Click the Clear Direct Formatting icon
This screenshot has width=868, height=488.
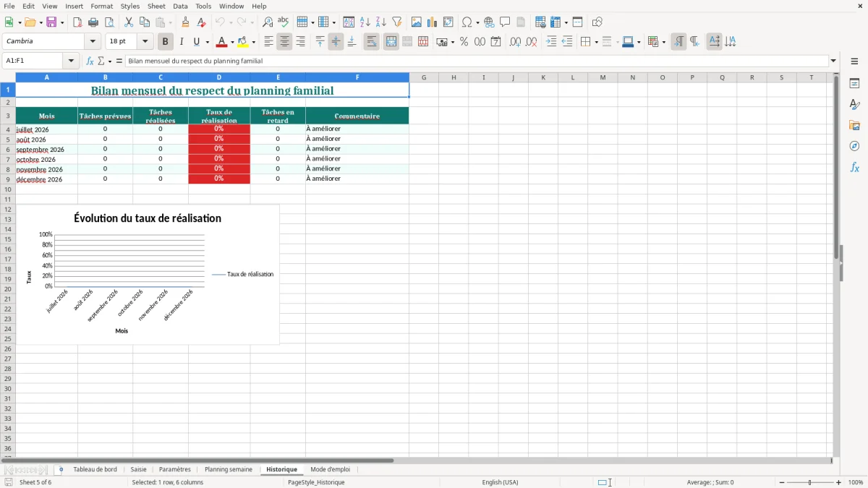pos(201,22)
